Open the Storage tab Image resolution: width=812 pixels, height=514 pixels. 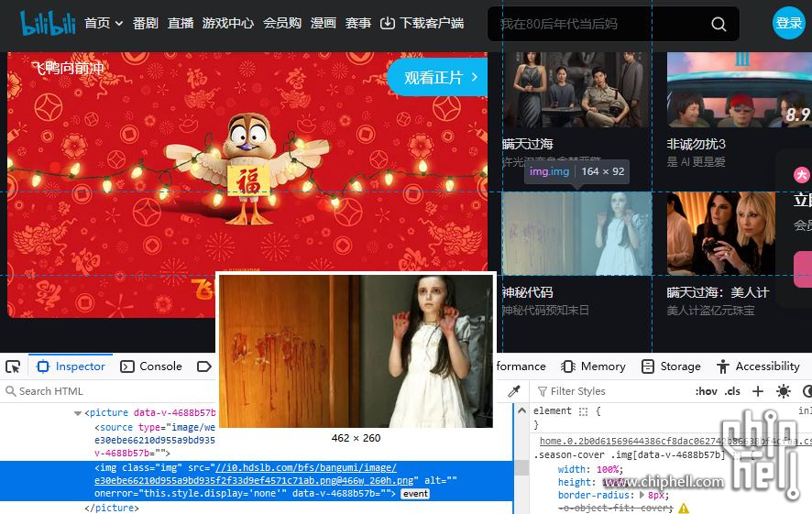tap(671, 366)
